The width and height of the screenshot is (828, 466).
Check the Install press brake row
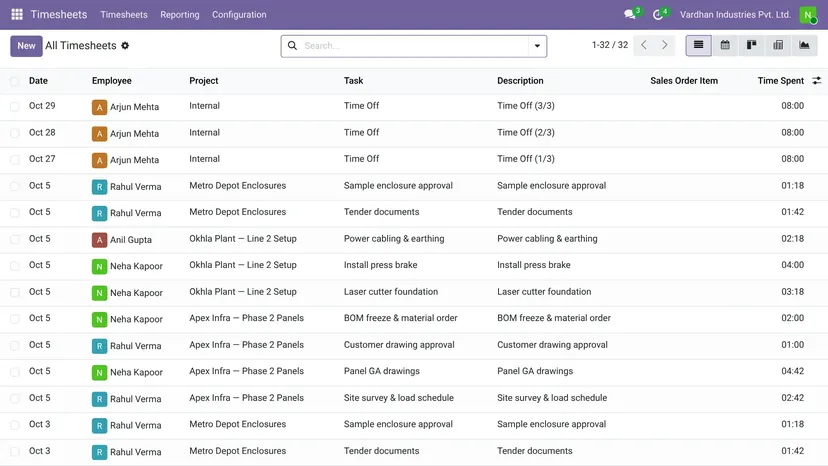[x=15, y=266]
